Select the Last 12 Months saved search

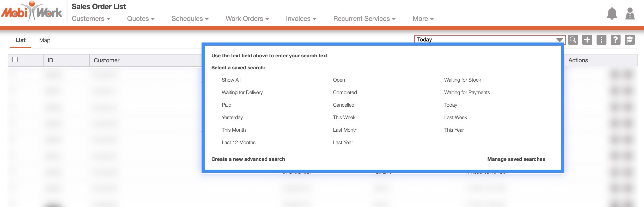click(x=238, y=142)
